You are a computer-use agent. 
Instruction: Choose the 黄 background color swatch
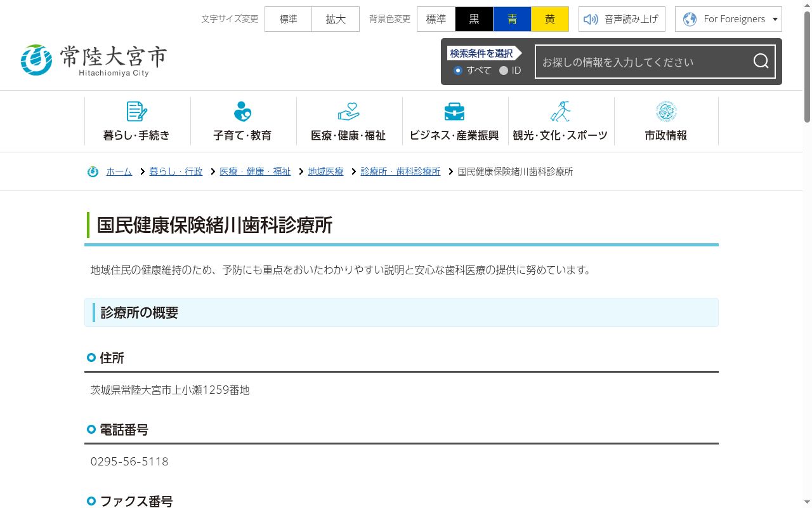click(550, 19)
